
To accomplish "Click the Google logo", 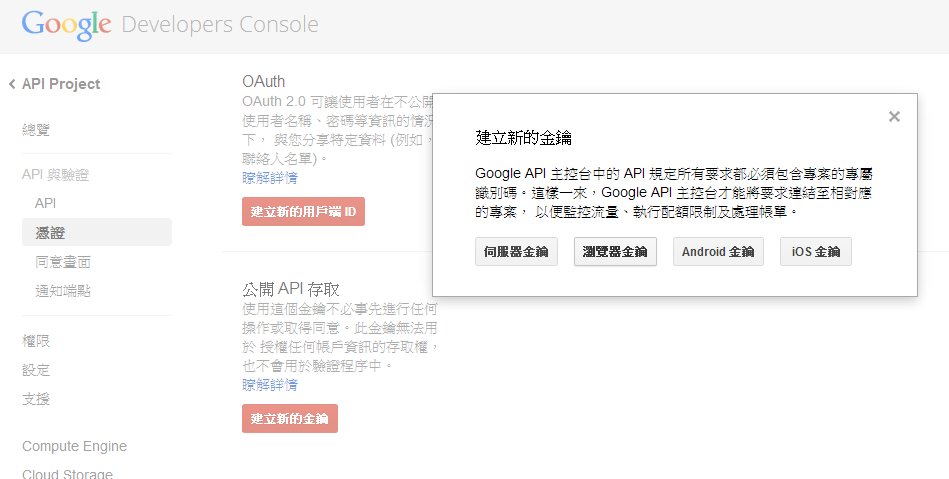I will point(67,25).
